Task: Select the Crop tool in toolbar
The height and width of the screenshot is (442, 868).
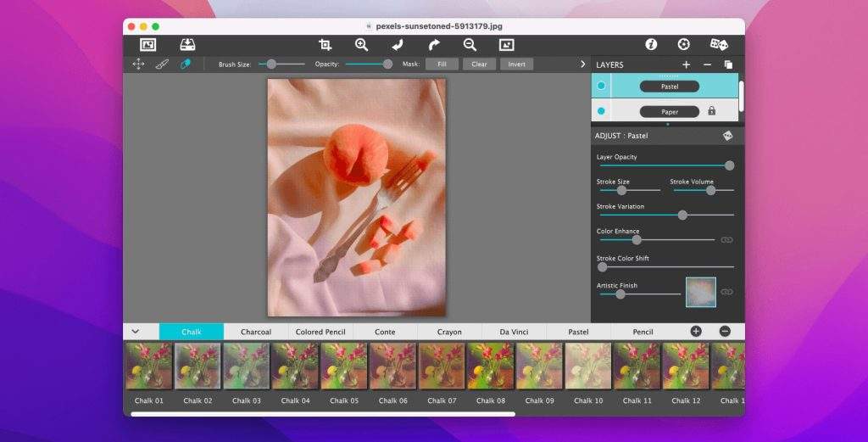Action: 325,45
